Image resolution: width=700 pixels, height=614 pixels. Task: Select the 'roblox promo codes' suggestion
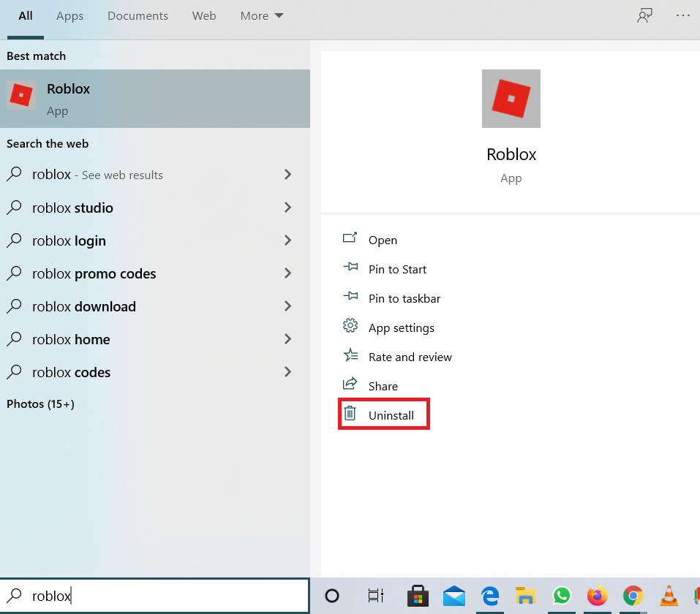coord(155,273)
